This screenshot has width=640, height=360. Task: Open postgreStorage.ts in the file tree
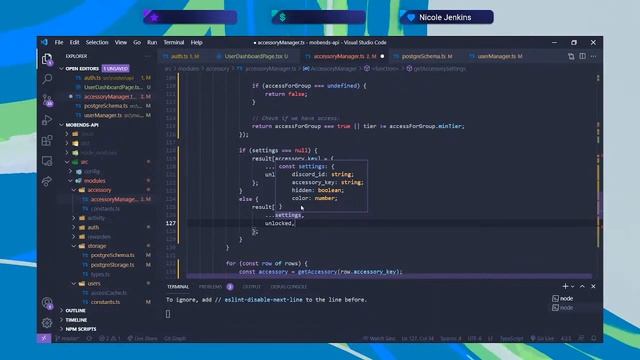click(113, 264)
